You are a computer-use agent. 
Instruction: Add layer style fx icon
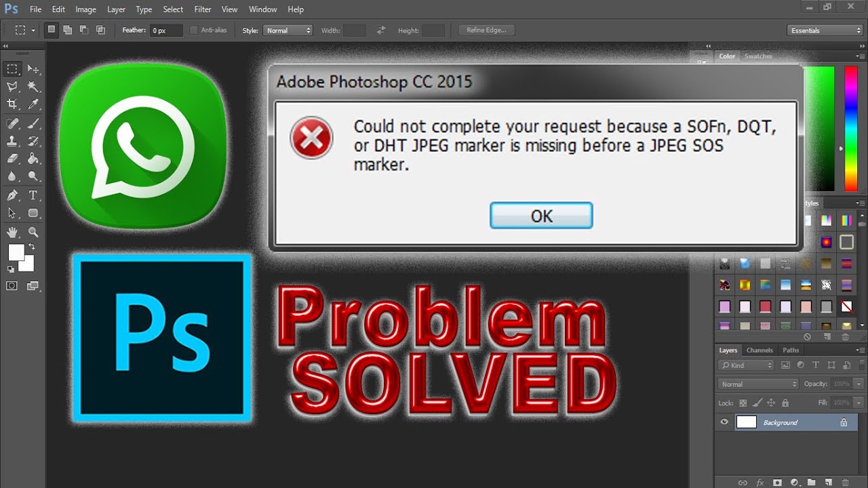coord(760,483)
